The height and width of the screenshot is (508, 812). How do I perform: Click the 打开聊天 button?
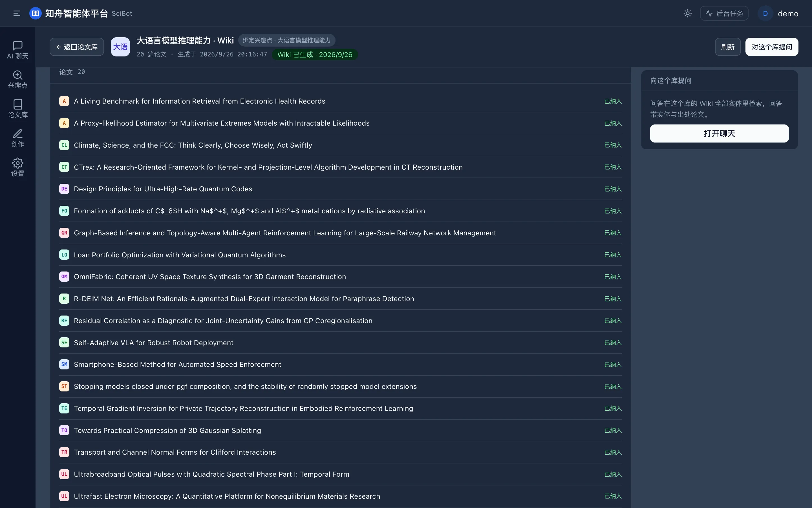[x=720, y=134]
